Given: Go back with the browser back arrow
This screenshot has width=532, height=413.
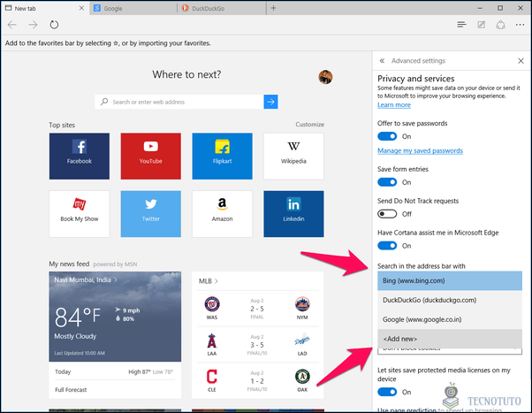Looking at the screenshot, I should click(12, 25).
